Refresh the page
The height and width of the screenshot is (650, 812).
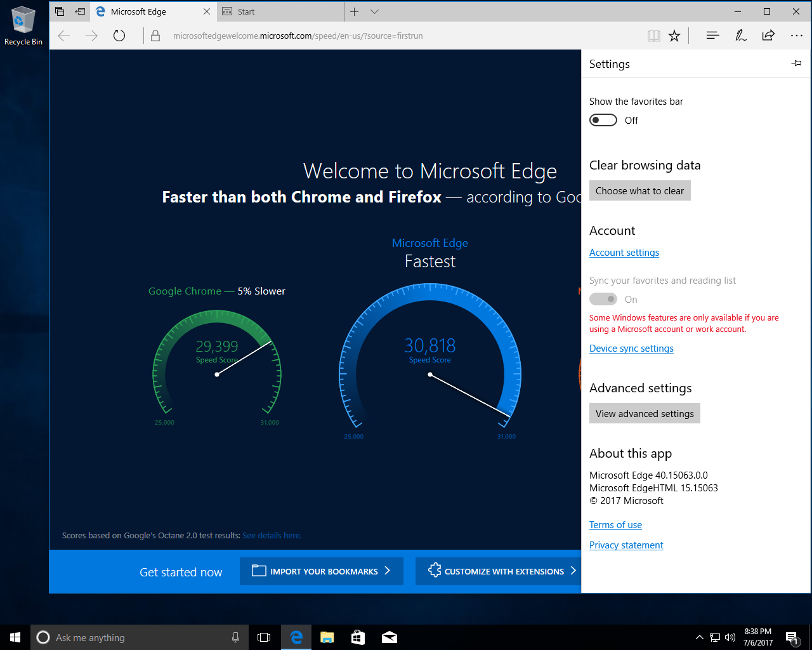119,36
